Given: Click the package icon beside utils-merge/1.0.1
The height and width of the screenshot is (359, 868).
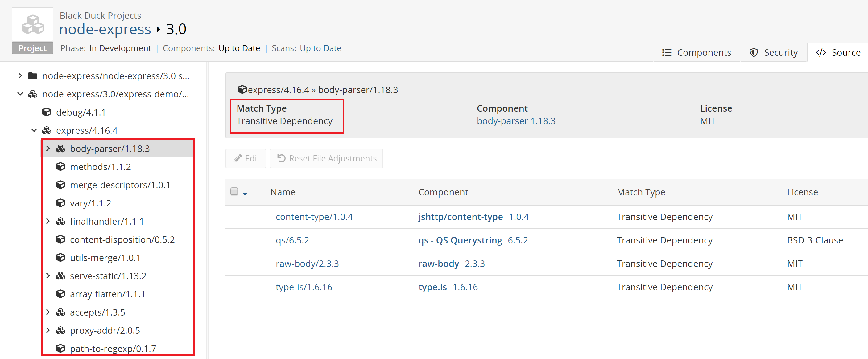Looking at the screenshot, I should click(60, 258).
